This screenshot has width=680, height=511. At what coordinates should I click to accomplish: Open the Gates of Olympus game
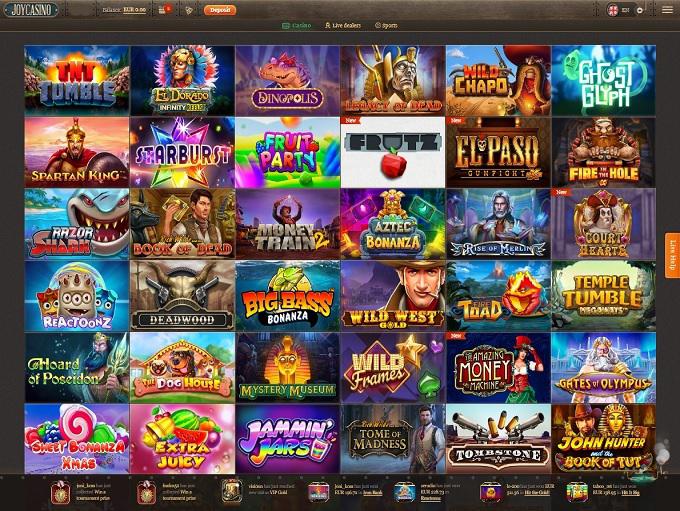(x=603, y=368)
